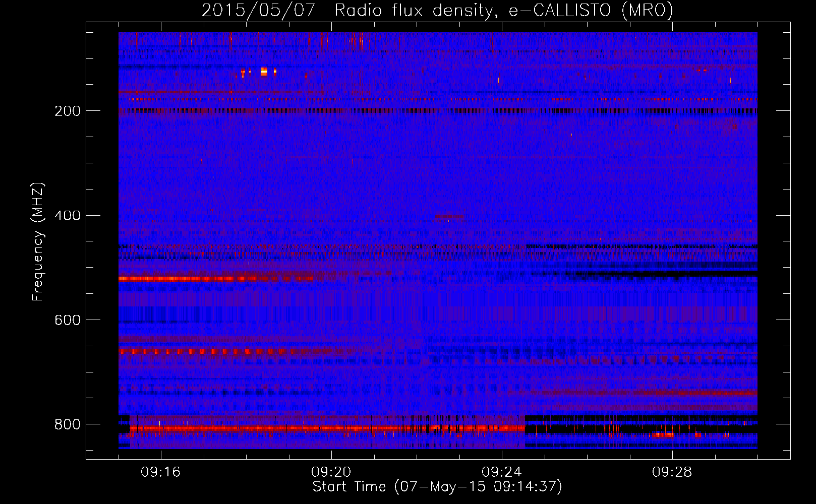
Task: Click the bright yellow burst near 09:18
Action: 264,72
